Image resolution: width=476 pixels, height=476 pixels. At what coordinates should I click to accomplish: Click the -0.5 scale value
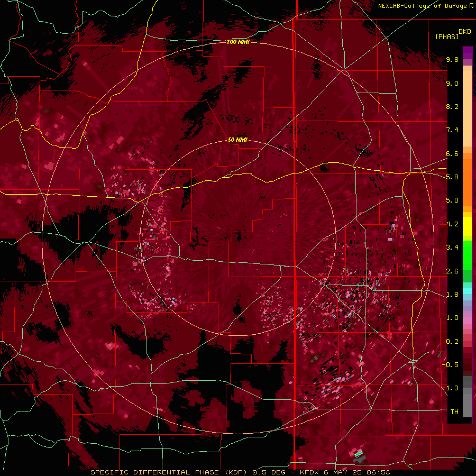451,365
